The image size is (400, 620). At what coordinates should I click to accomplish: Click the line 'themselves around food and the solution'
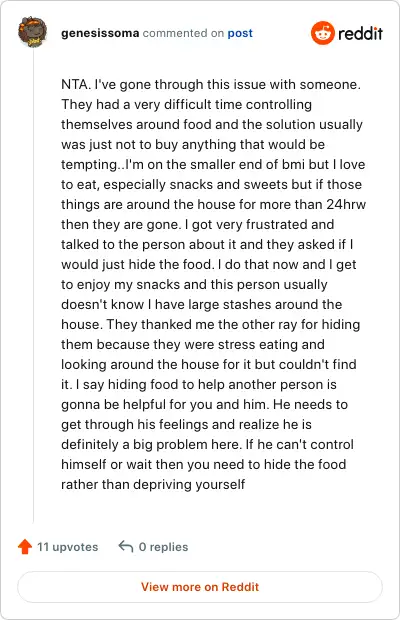click(x=211, y=124)
